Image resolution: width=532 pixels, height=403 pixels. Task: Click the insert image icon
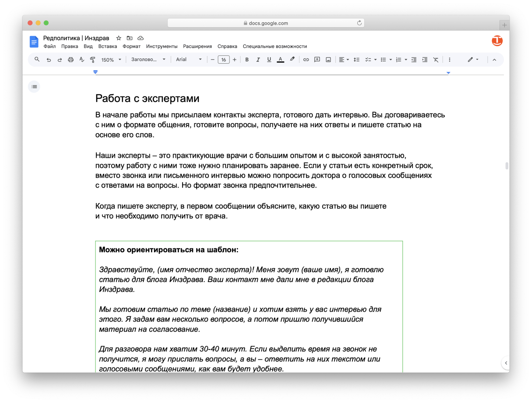pyautogui.click(x=328, y=60)
